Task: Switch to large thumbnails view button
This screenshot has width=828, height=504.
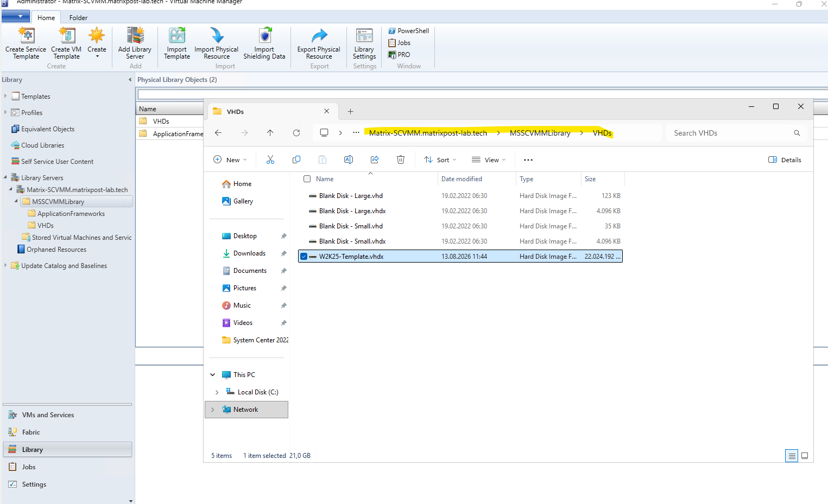Action: pos(805,456)
